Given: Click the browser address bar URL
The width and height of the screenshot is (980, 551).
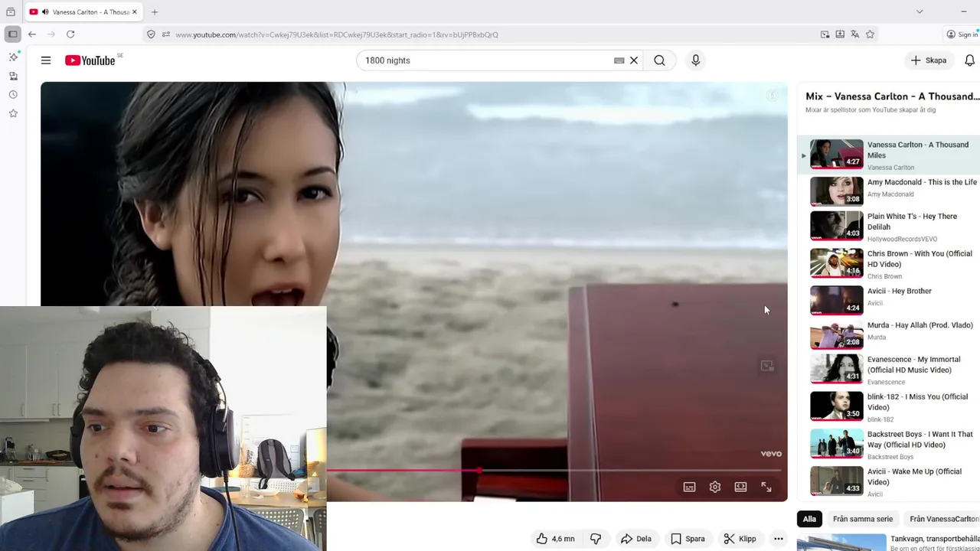Looking at the screenshot, I should coord(337,34).
